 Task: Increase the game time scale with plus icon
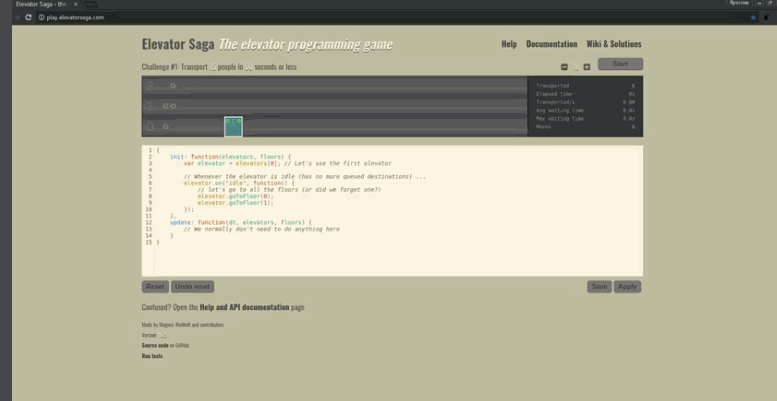(x=587, y=67)
